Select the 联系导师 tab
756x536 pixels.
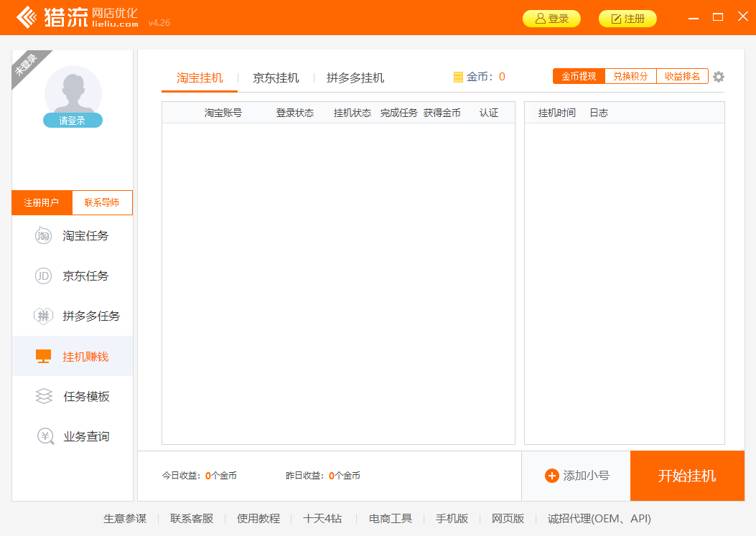(x=102, y=202)
